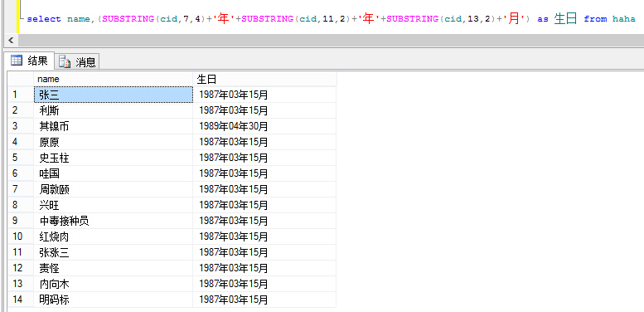Viewport: 644px width, 312px height.
Task: Click the name cell 明码标
Action: (x=113, y=300)
